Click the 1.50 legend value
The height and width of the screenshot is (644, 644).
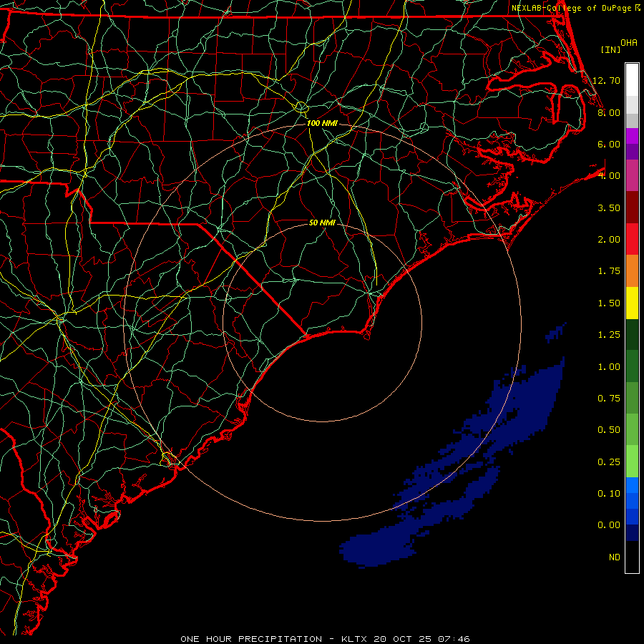click(x=609, y=303)
